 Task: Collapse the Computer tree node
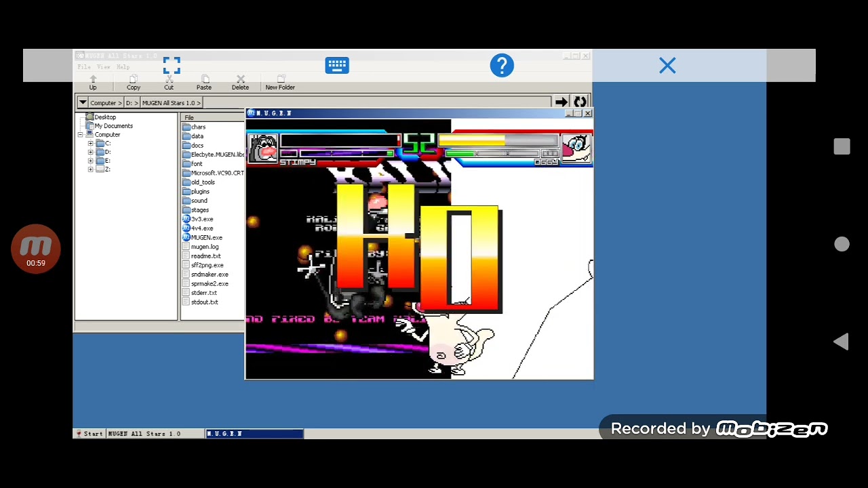point(81,135)
